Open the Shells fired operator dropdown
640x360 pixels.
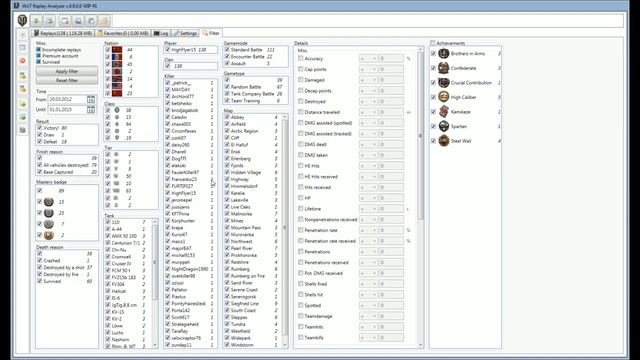(368, 284)
